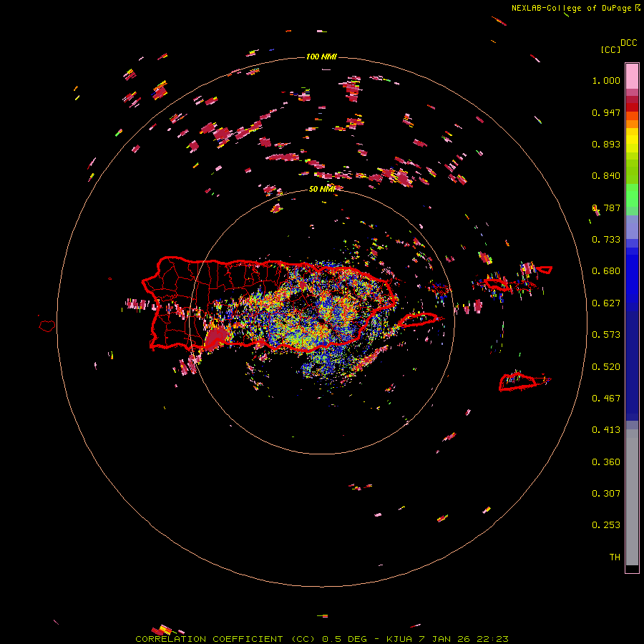Click the St. Croix island outline in the southeast
Image resolution: width=644 pixels, height=644 pixels.
click(x=518, y=382)
